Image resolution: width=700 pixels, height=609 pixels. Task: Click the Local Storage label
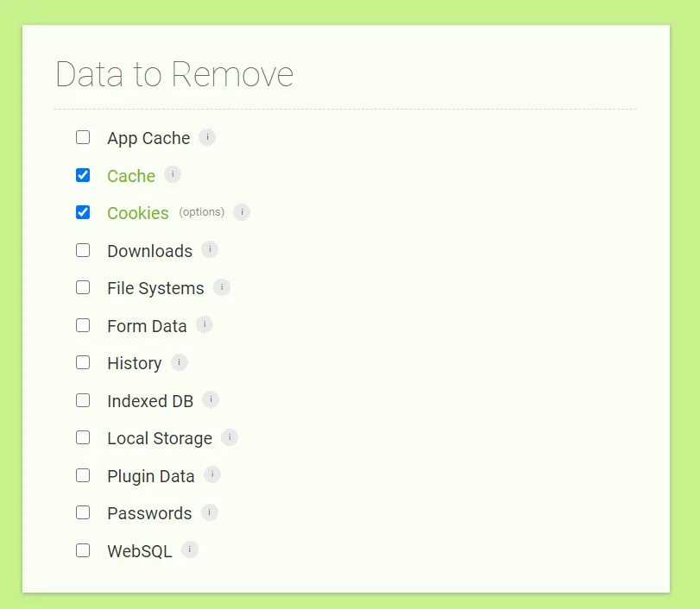coord(159,438)
